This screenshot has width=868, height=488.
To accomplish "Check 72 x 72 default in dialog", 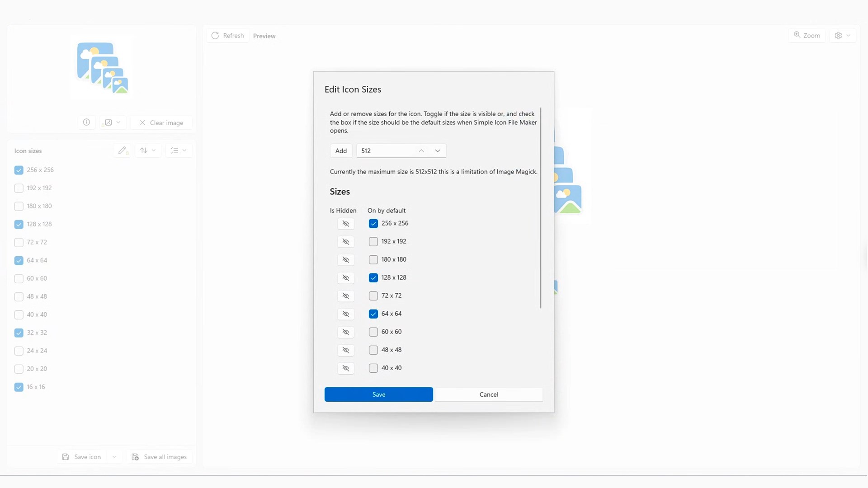I will click(373, 296).
